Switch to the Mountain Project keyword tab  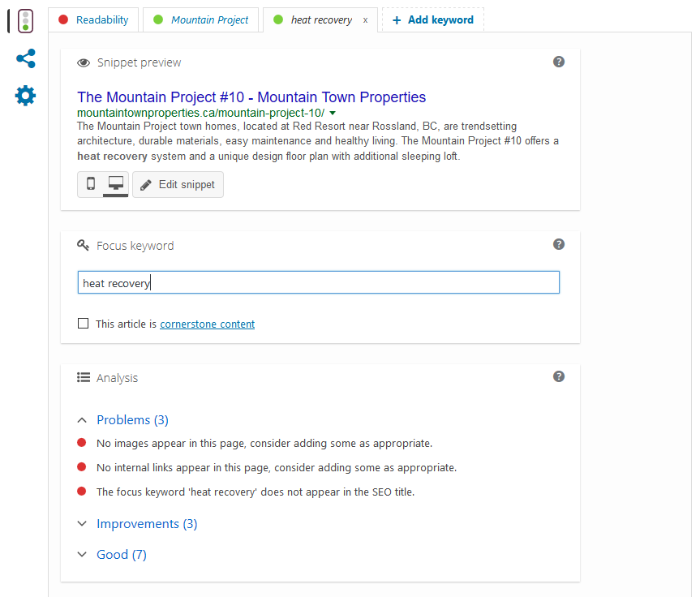click(x=201, y=20)
